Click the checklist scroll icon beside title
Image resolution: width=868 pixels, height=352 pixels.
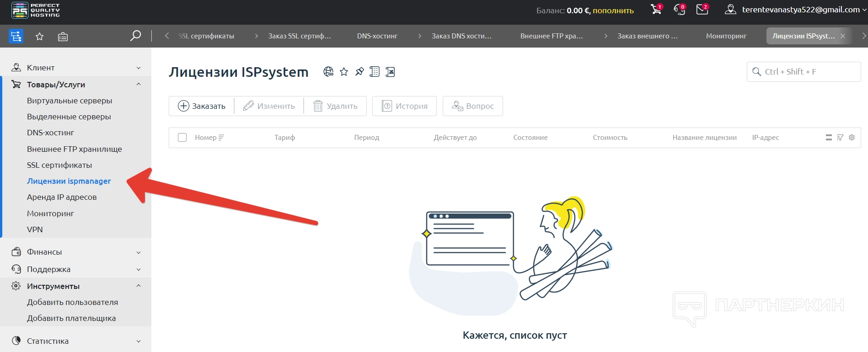(375, 72)
